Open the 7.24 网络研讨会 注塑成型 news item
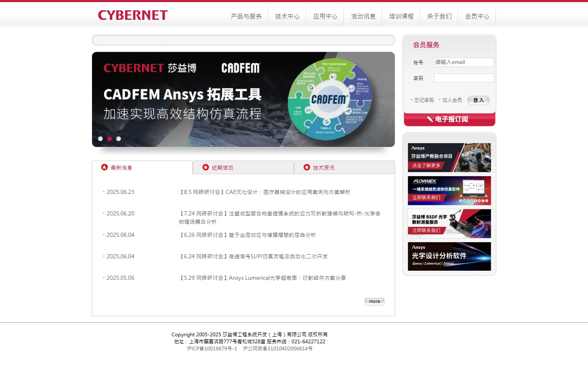Viewport: 588px width, 385px height. click(280, 218)
